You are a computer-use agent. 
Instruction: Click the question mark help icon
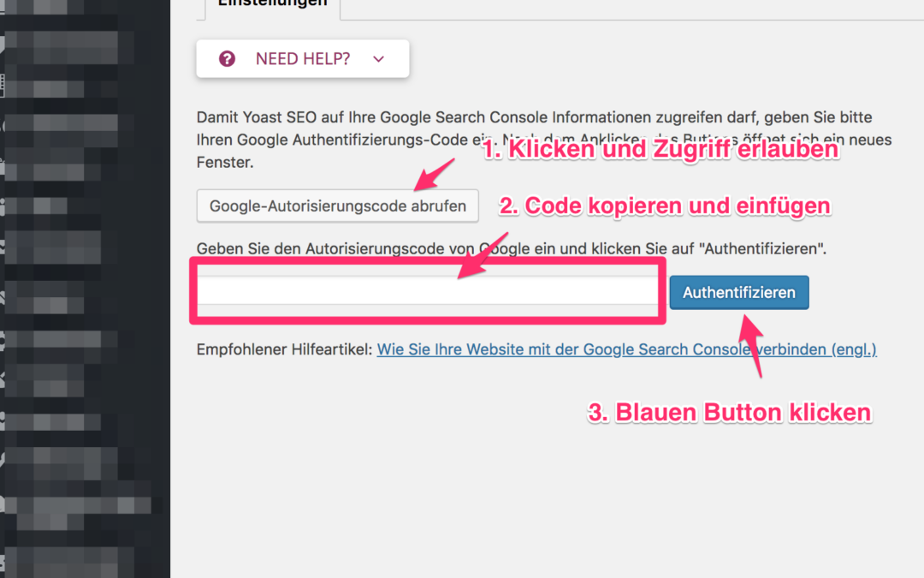(x=227, y=59)
